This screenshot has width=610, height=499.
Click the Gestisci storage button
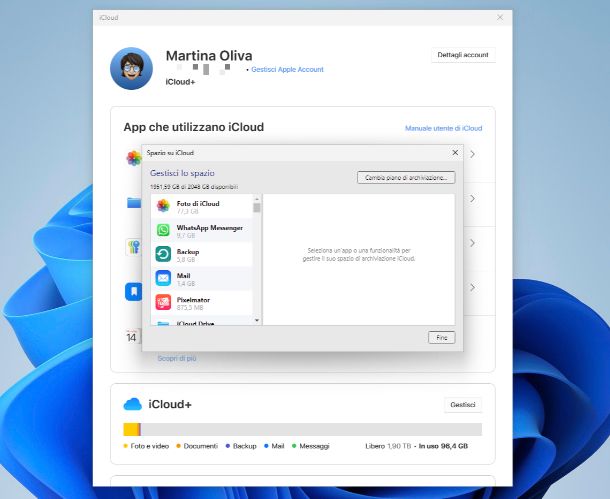tap(463, 404)
